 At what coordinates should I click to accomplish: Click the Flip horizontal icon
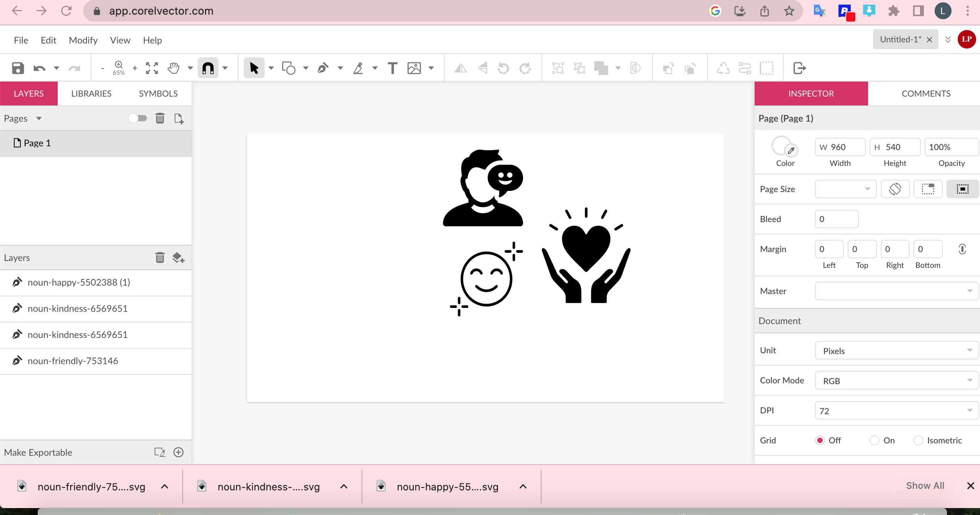(460, 68)
